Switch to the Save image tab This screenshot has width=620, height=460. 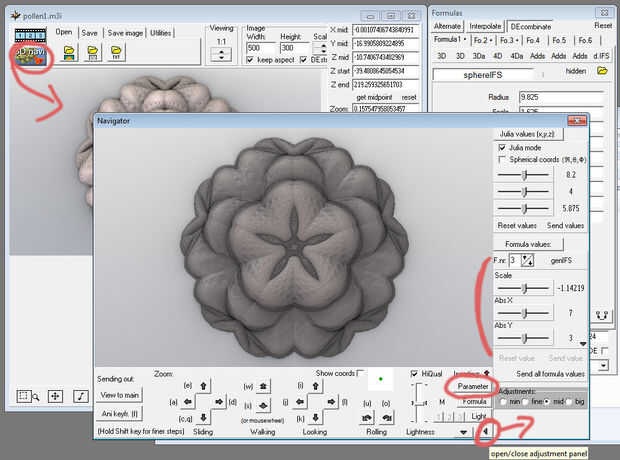[x=125, y=33]
